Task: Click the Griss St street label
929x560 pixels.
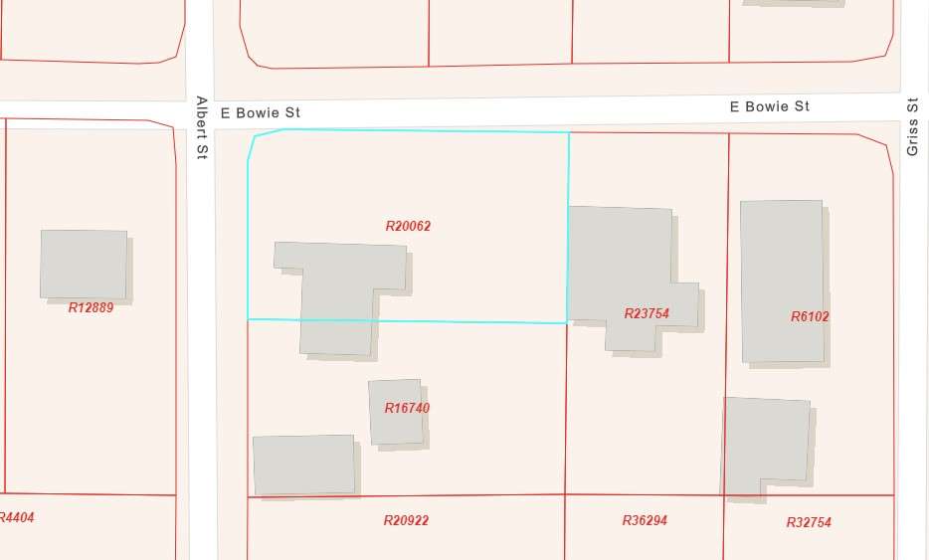Action: point(912,126)
